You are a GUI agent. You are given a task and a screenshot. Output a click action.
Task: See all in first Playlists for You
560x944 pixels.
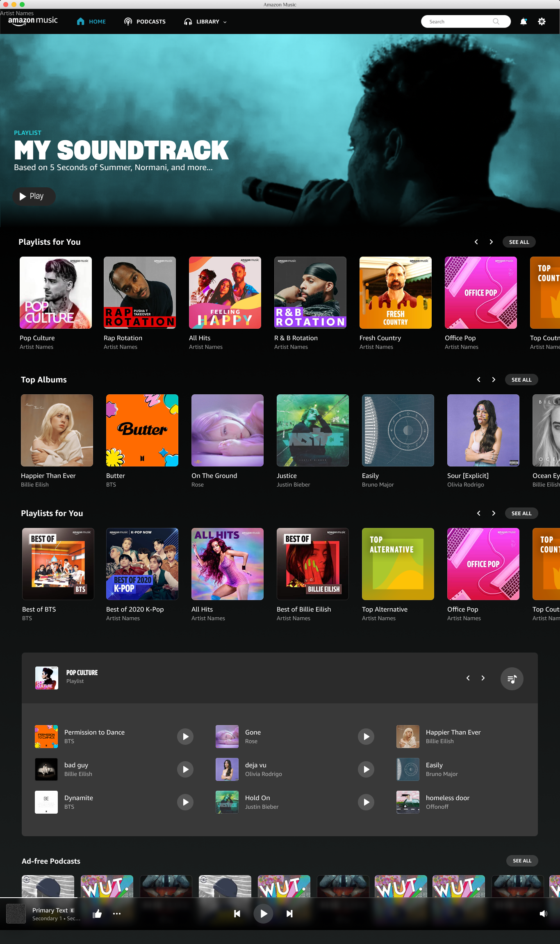tap(519, 242)
